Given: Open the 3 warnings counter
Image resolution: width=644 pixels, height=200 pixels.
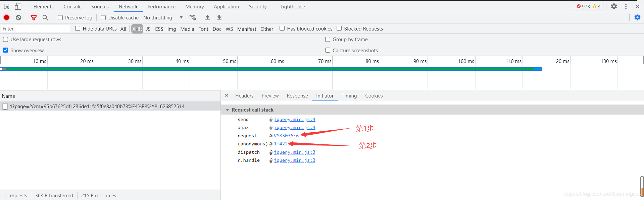Looking at the screenshot, I should coord(596,6).
